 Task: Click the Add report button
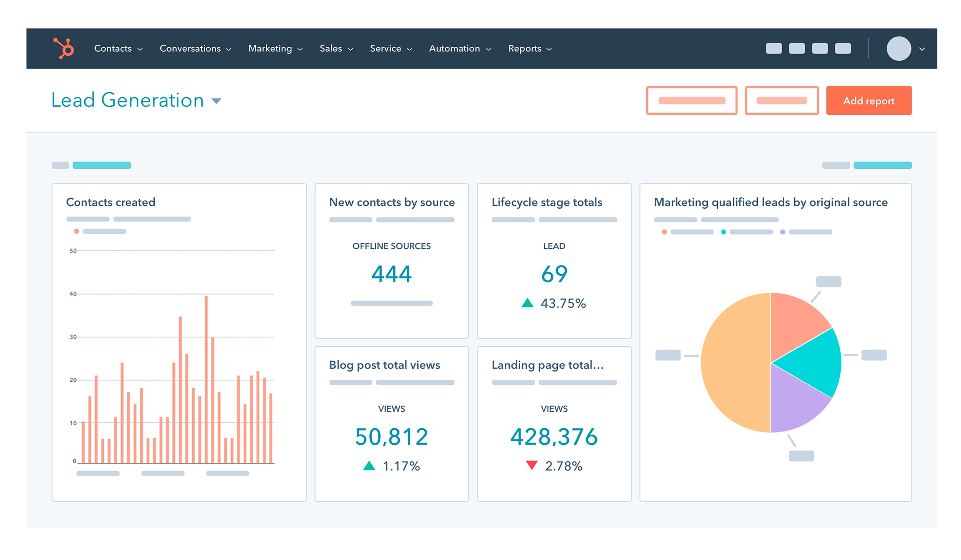(868, 101)
